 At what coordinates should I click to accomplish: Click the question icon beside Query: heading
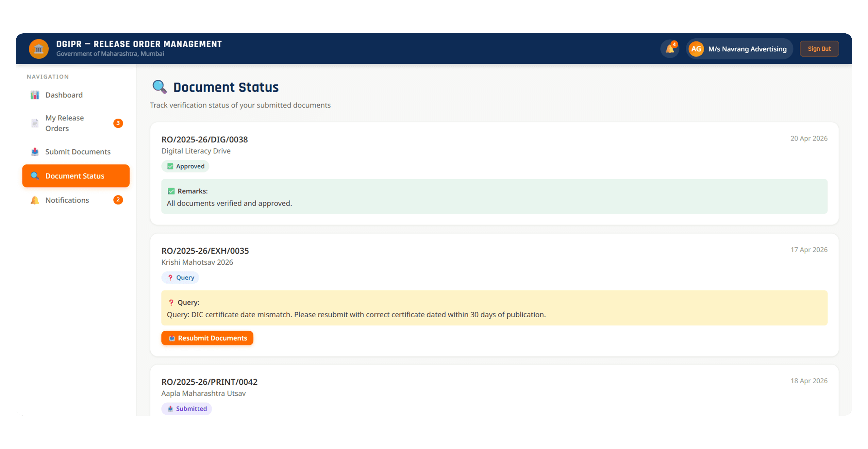pos(171,303)
